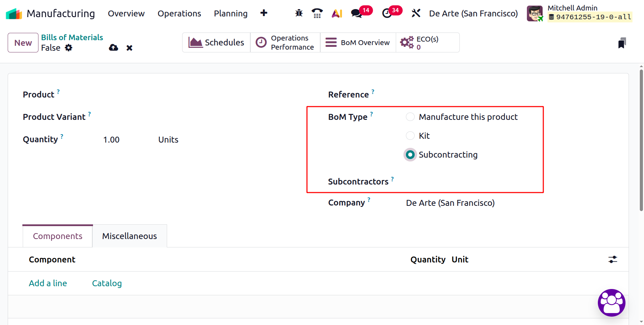Switch to the Miscellaneous tab

tap(129, 236)
